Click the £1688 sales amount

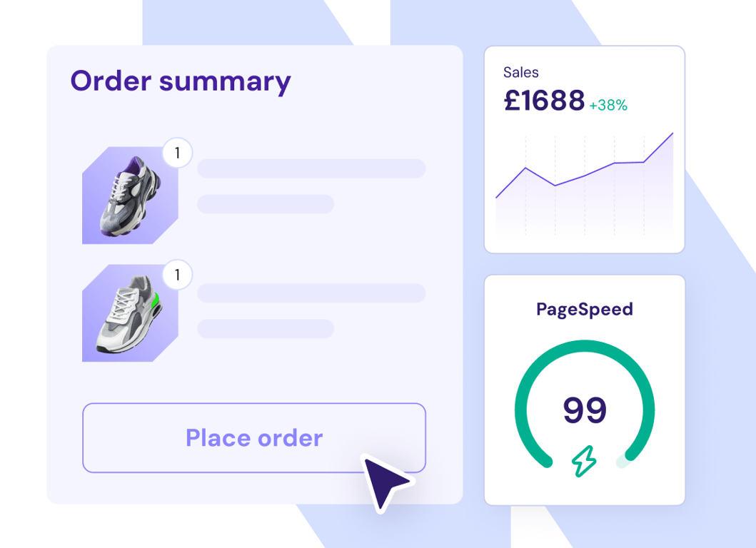click(545, 101)
